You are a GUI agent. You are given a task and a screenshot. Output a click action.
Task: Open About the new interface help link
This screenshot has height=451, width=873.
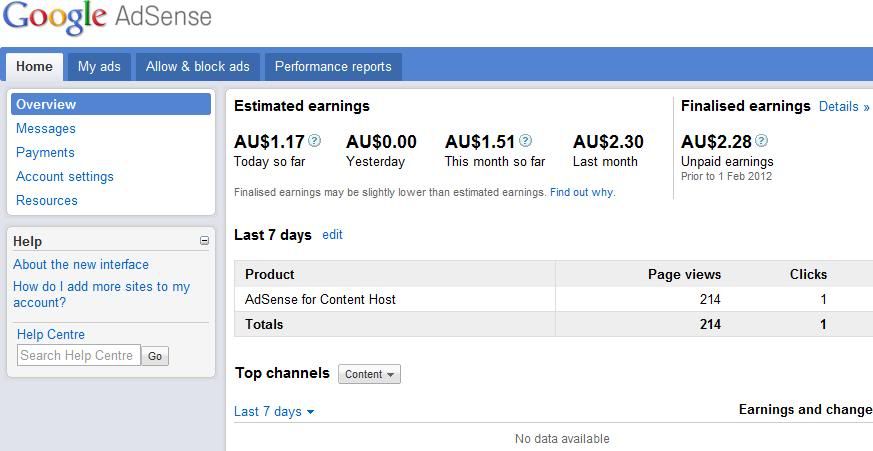[81, 264]
